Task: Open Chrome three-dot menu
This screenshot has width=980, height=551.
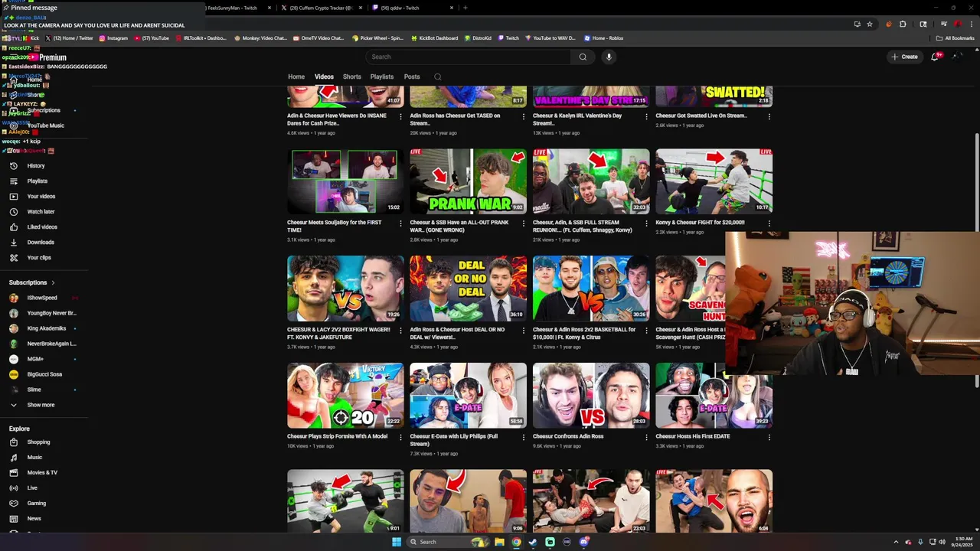Action: (971, 24)
